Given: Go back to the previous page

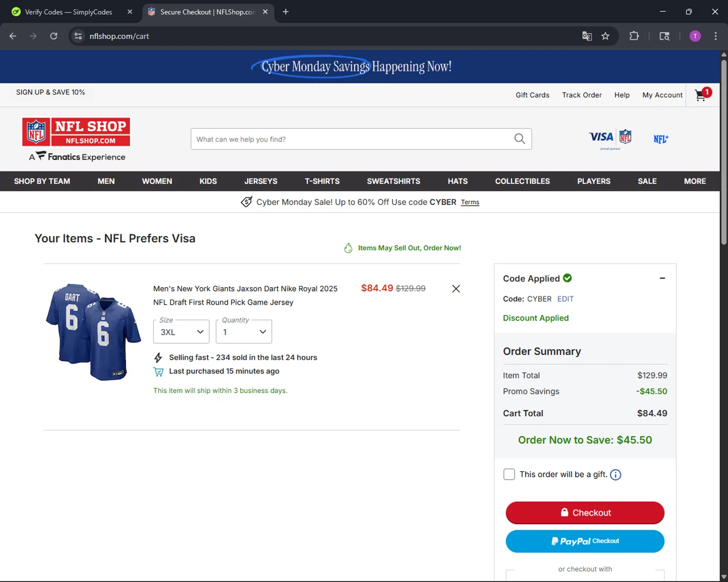Looking at the screenshot, I should (x=13, y=36).
